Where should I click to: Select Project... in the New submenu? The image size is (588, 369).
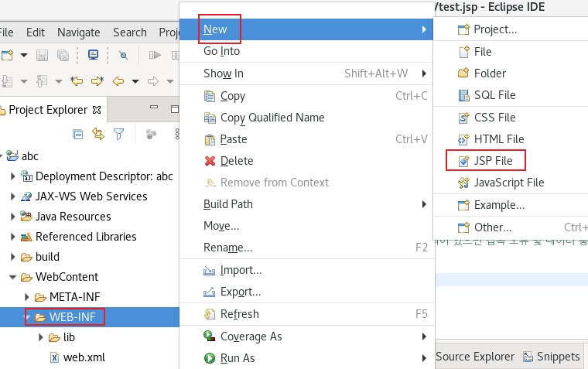pos(511,29)
